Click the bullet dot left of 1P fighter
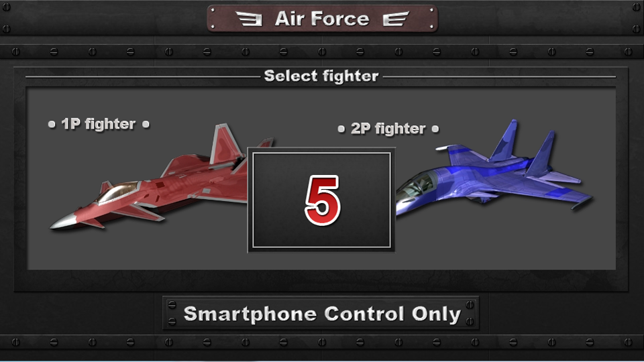This screenshot has height=362, width=644. (52, 125)
